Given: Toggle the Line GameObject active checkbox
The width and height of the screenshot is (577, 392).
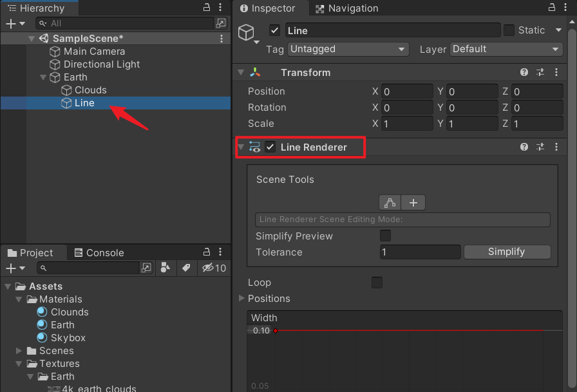Looking at the screenshot, I should tap(274, 30).
